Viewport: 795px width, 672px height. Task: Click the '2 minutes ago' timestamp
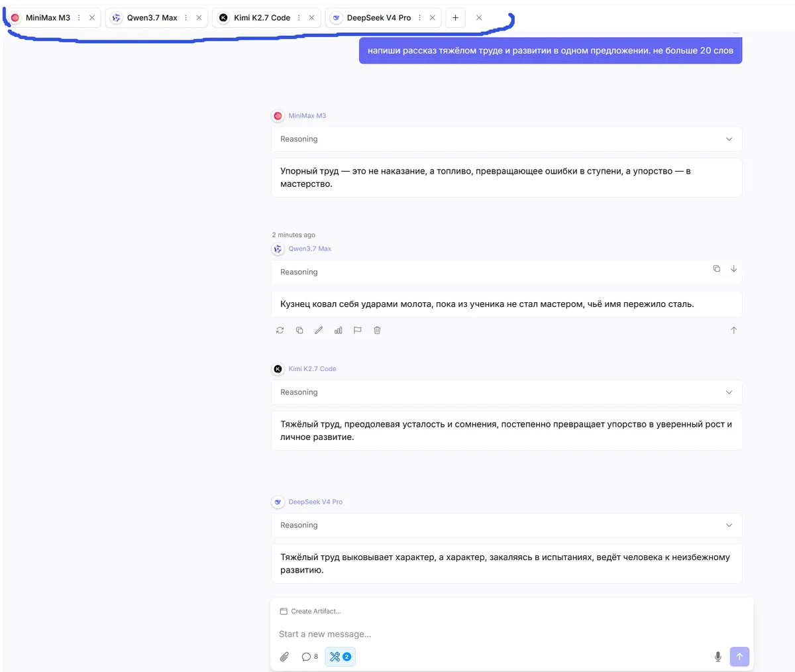tap(293, 235)
